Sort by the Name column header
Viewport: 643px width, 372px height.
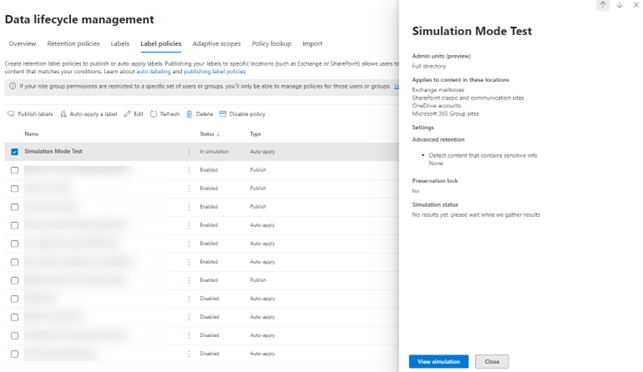pos(31,134)
